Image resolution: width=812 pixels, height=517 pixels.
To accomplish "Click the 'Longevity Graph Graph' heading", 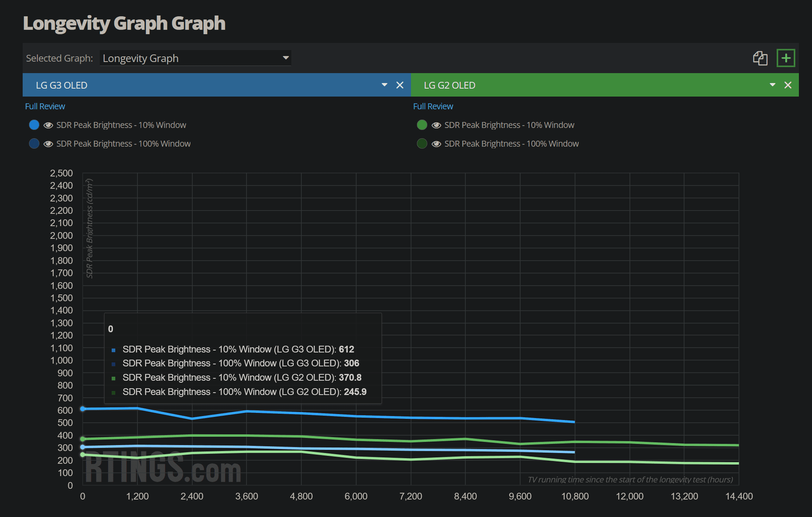I will click(x=124, y=23).
